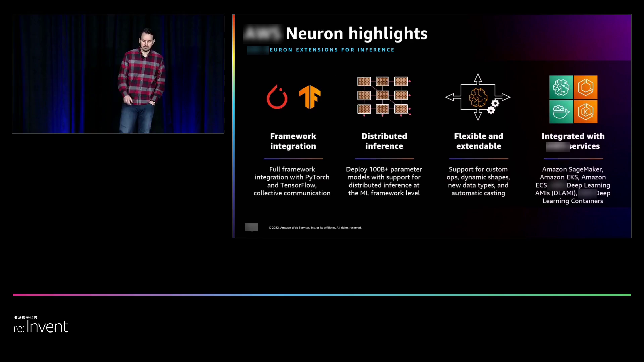
Task: Click the Framework integration heading
Action: pos(293,141)
